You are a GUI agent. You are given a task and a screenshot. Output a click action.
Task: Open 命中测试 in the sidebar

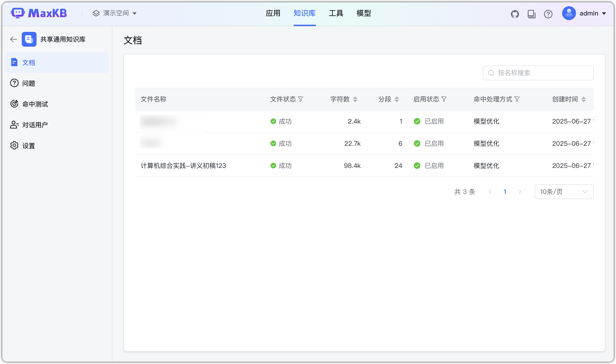[x=56, y=104]
